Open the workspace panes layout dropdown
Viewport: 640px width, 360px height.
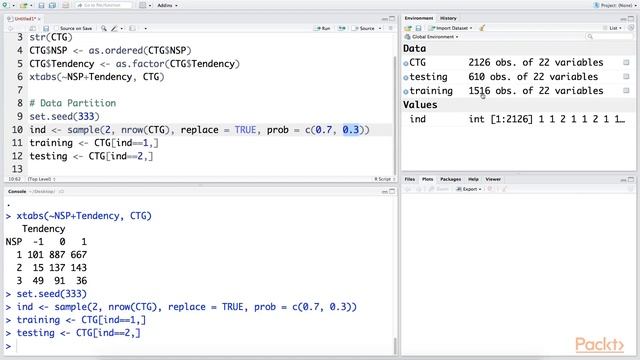(x=144, y=5)
